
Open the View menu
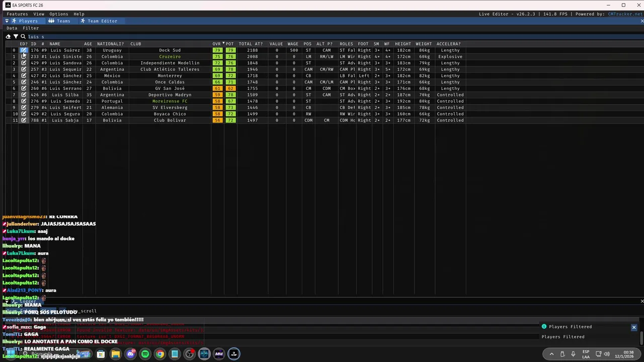point(39,14)
